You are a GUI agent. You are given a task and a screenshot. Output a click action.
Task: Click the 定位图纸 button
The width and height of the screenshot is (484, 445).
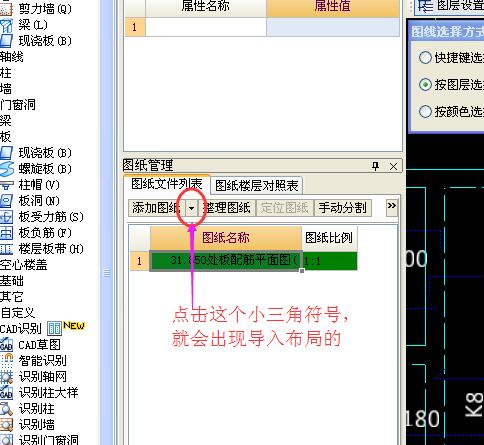(x=285, y=208)
